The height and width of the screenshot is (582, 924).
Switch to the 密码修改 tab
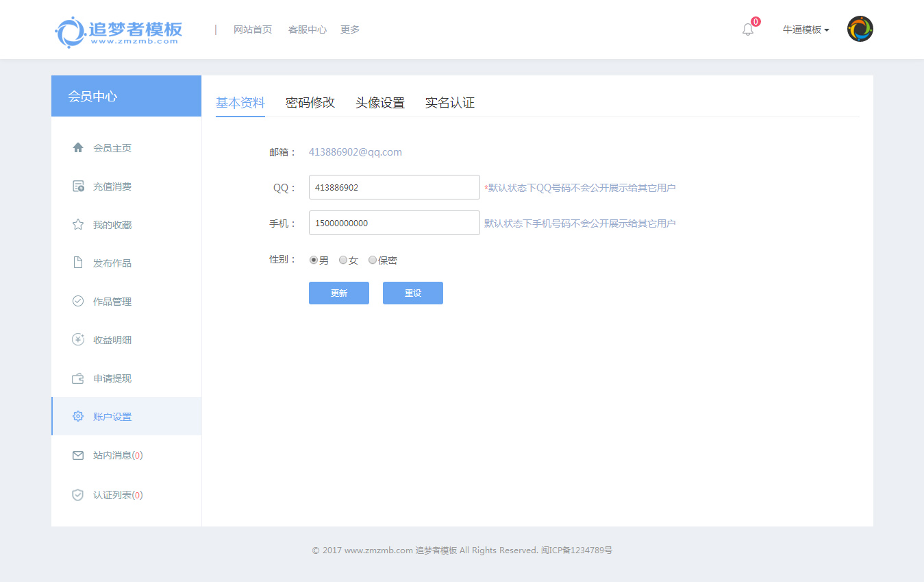(310, 103)
